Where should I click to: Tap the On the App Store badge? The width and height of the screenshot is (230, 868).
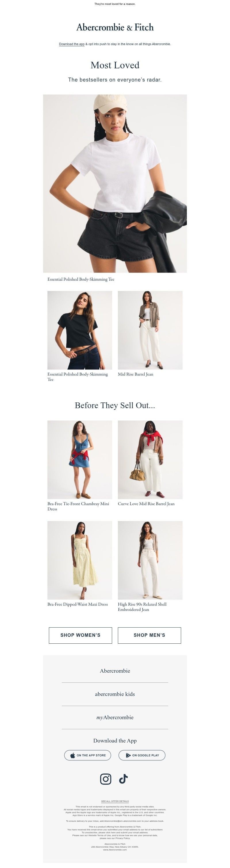(88, 755)
